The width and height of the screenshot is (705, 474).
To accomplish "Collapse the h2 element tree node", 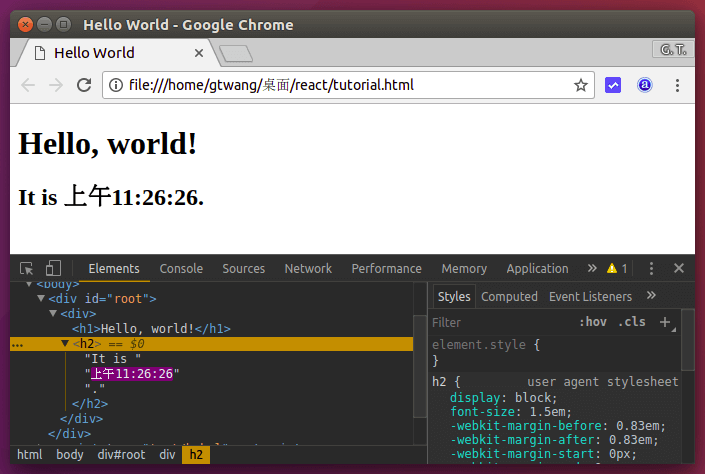I will pos(65,343).
